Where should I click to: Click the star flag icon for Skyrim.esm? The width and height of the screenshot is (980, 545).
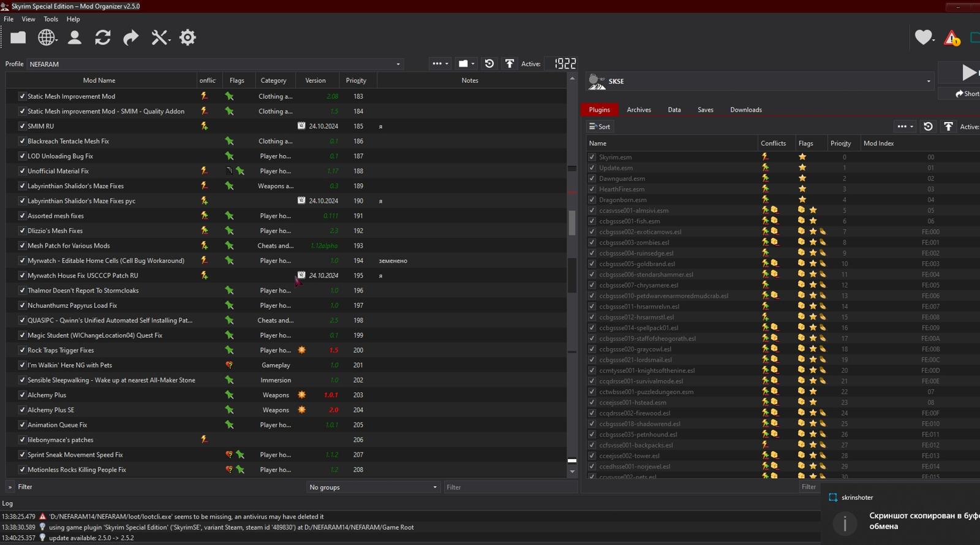click(x=802, y=157)
